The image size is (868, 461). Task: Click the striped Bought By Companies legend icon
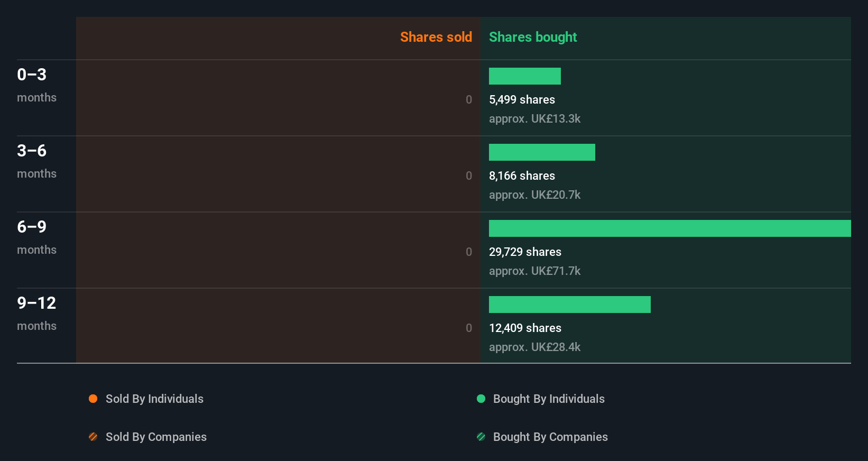pos(481,437)
